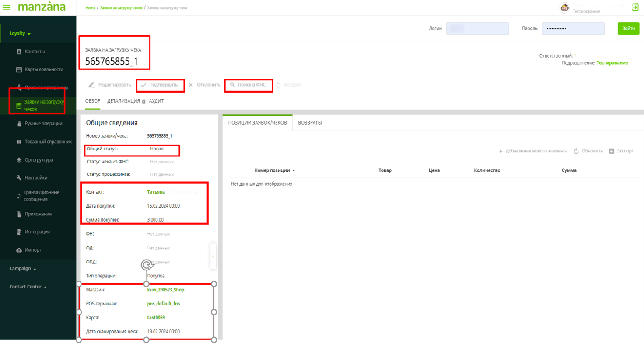Image resolution: width=644 pixels, height=343 pixels.
Task: Open Настройки in the sidebar
Action: coord(36,178)
